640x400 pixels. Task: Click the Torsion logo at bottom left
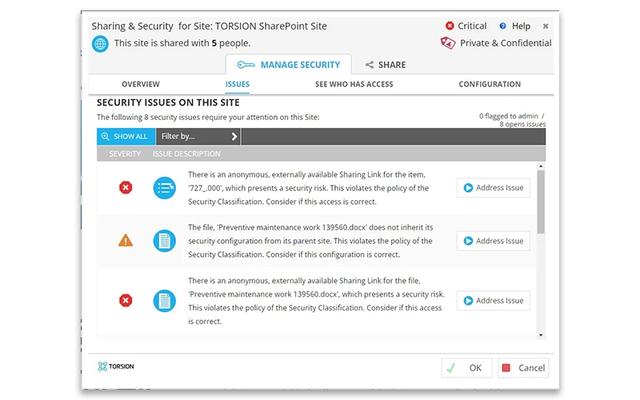115,366
